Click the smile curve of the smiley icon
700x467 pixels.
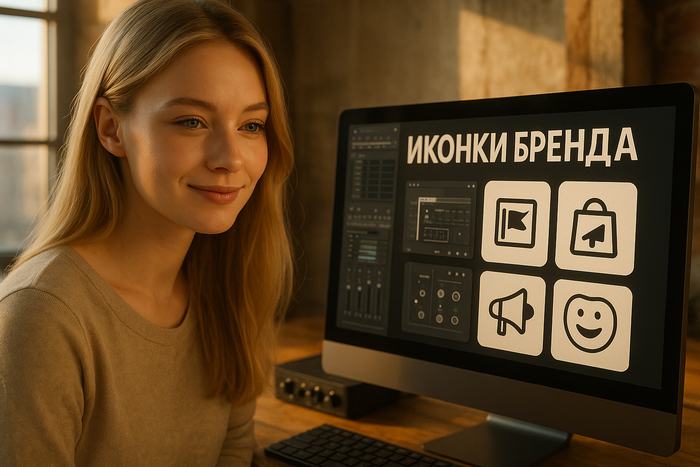click(591, 333)
